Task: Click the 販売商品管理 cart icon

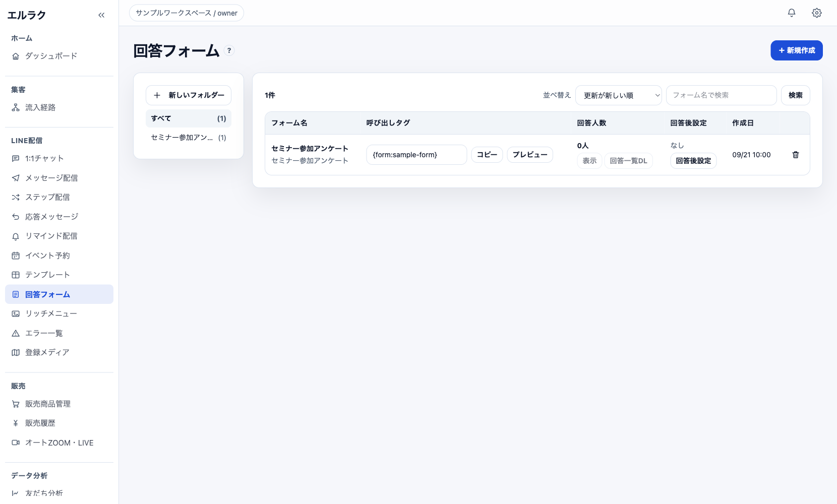Action: point(16,404)
